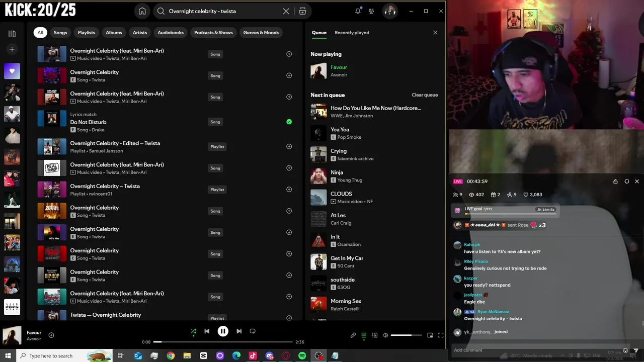Filter search results by Artists
This screenshot has width=644, height=362.
pyautogui.click(x=140, y=33)
